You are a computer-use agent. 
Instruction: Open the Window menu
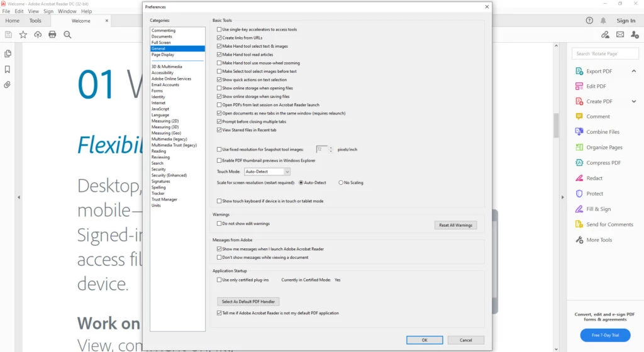tap(67, 11)
